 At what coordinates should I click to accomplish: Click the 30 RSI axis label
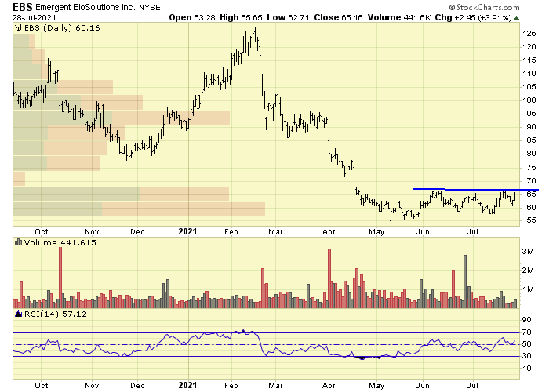(526, 356)
